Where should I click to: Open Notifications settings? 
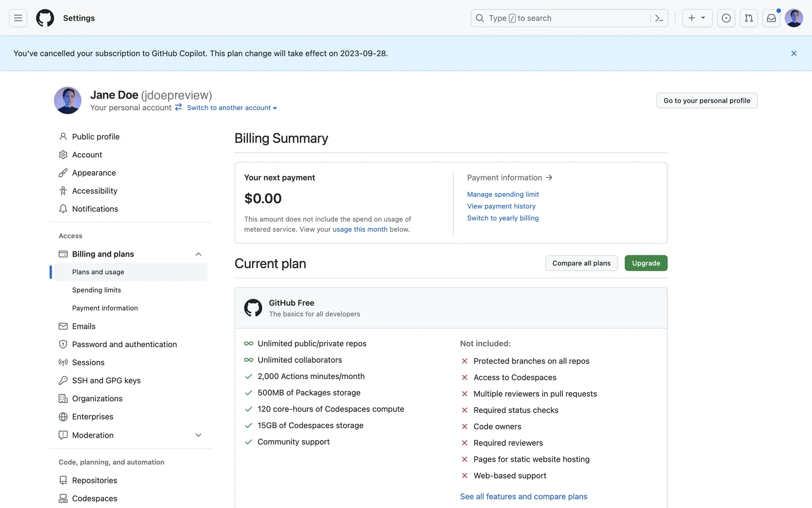(131, 209)
